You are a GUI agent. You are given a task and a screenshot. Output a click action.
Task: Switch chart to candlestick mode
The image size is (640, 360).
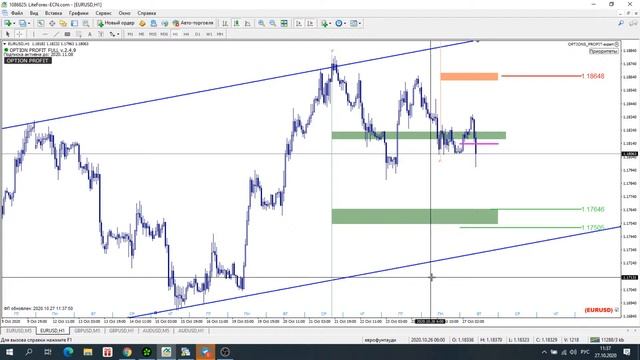coord(236,24)
